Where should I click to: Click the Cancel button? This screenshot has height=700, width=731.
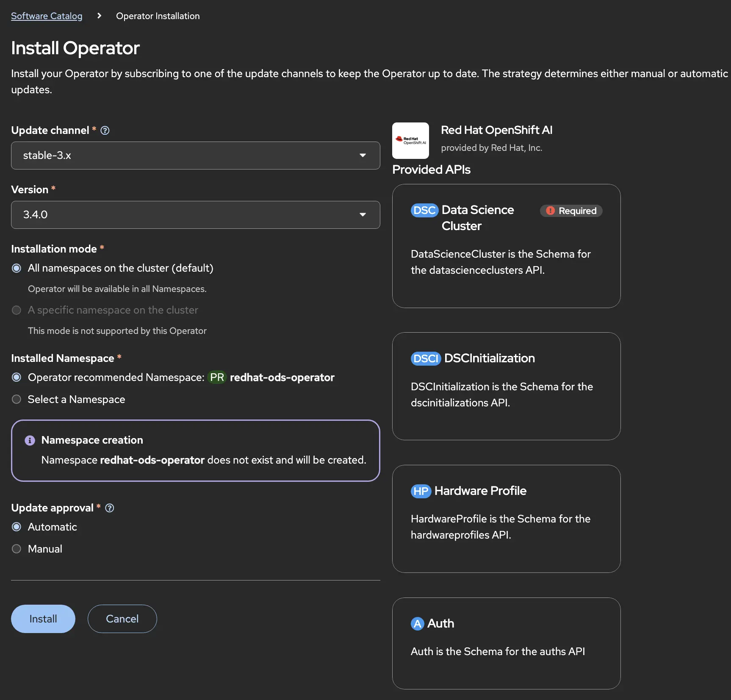click(x=122, y=619)
